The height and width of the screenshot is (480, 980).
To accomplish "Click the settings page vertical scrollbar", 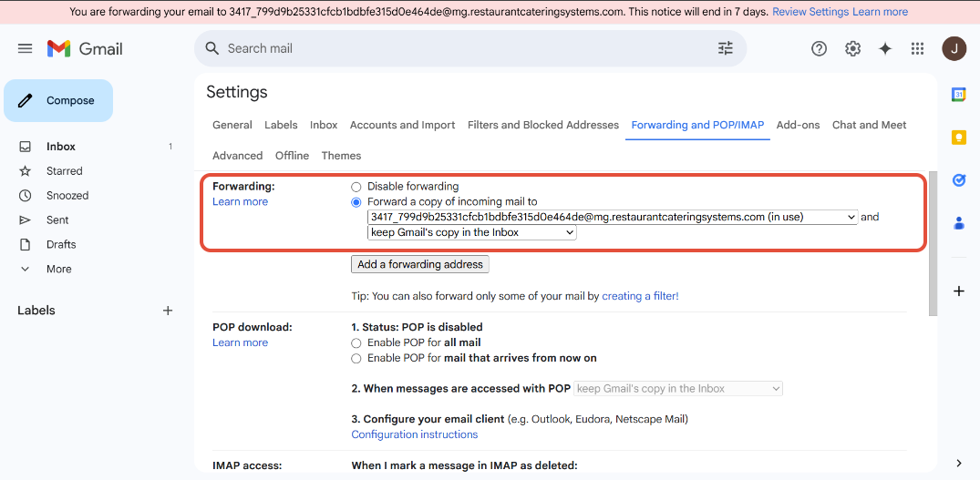I will 933,244.
